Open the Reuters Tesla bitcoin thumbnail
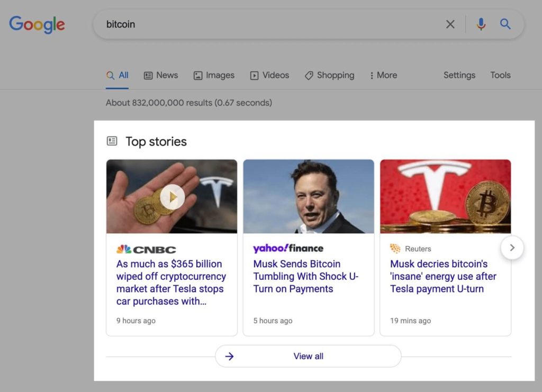The image size is (542, 392). point(446,196)
